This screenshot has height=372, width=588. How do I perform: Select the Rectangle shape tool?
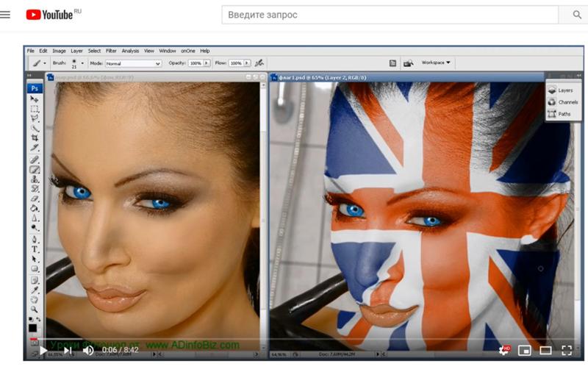coord(35,268)
